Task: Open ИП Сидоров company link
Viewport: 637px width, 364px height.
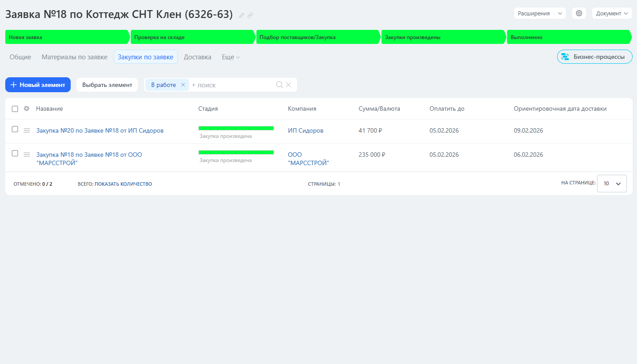Action: 306,130
